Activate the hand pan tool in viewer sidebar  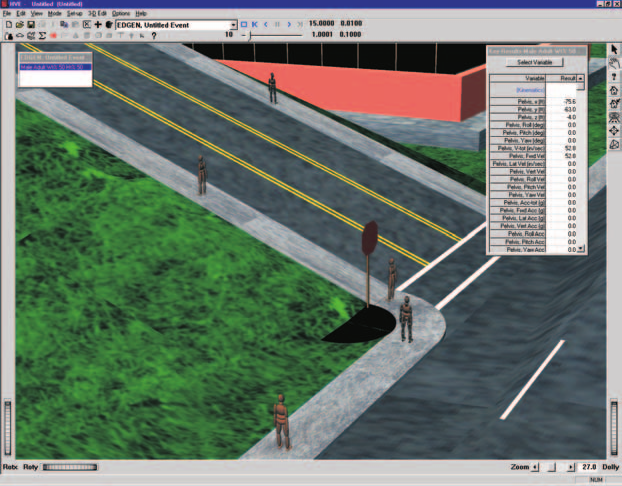[614, 63]
